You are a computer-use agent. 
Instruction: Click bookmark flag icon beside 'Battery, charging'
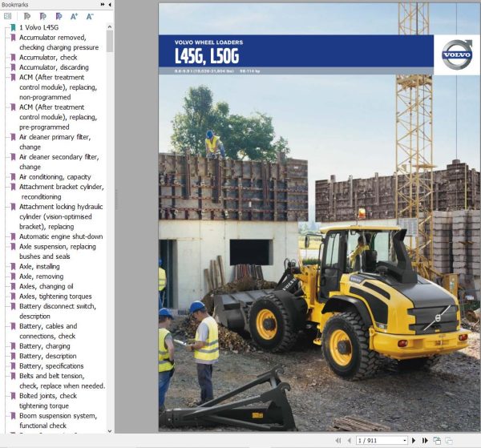13,346
